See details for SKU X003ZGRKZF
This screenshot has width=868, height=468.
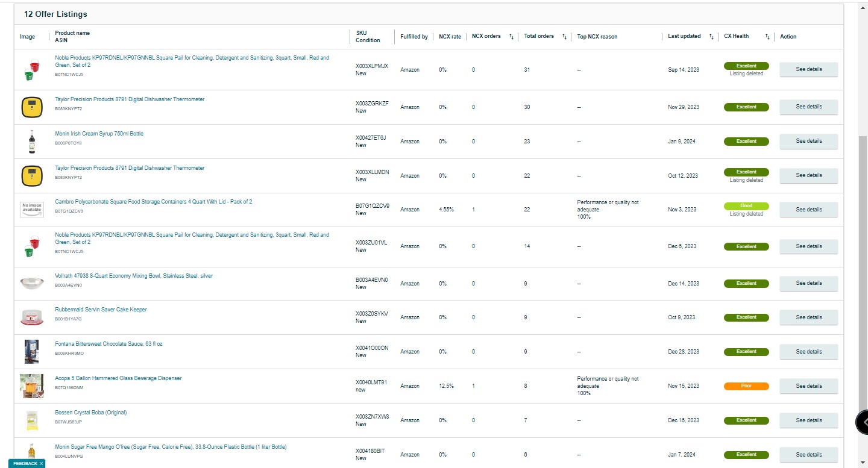808,107
